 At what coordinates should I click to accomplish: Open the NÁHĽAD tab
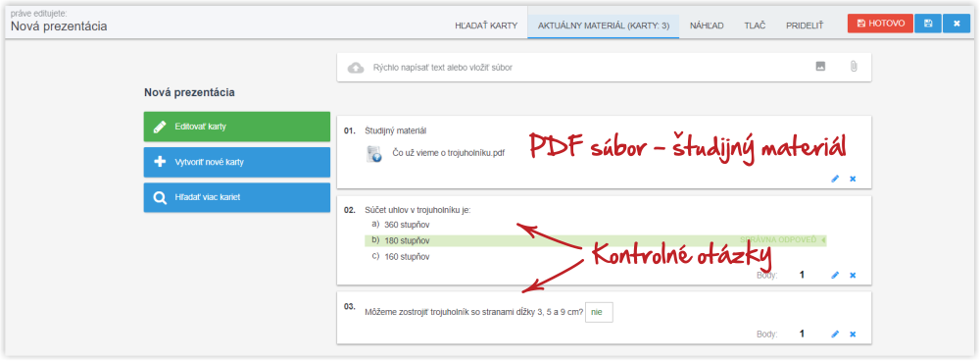707,26
